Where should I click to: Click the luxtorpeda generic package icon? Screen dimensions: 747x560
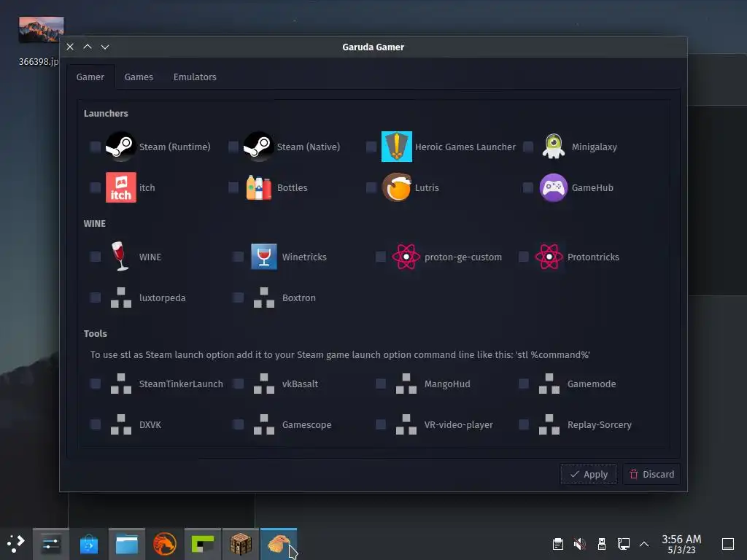coord(121,297)
